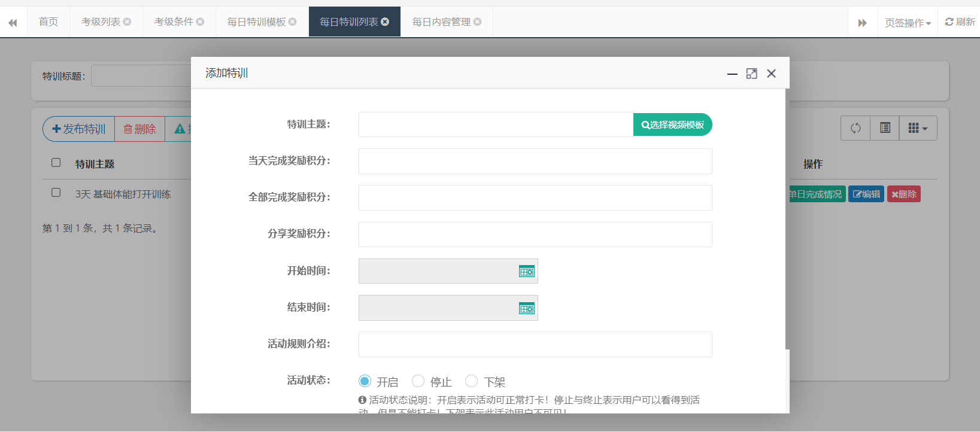Click the 当天完成奖励积分 input field
The image size is (980, 432).
(535, 162)
